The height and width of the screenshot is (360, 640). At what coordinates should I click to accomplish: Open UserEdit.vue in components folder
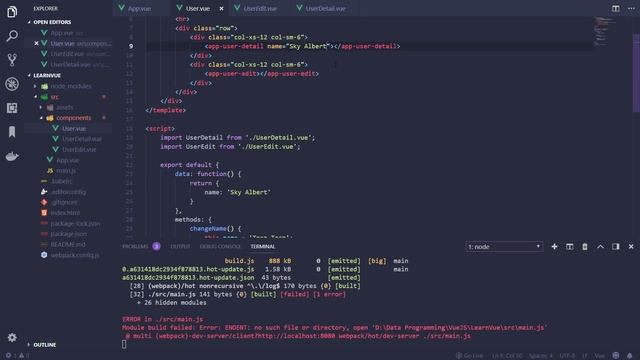pos(67,149)
